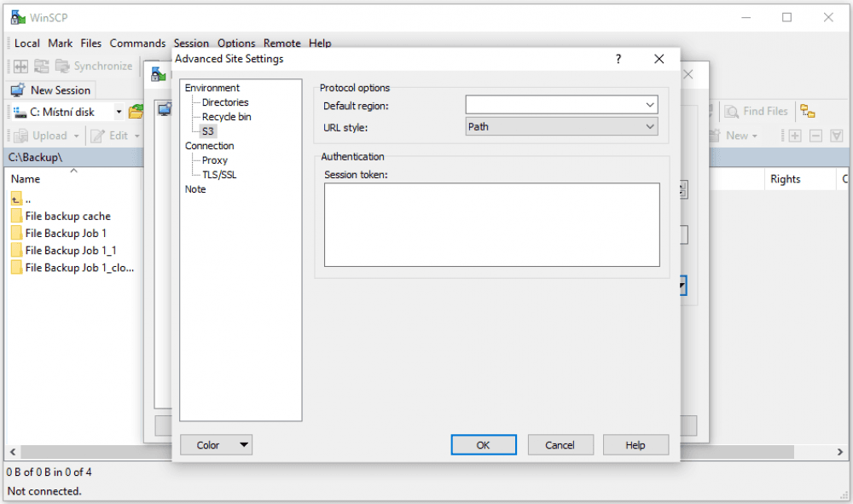Open the Options menu
This screenshot has height=504, width=853.
pyautogui.click(x=236, y=43)
